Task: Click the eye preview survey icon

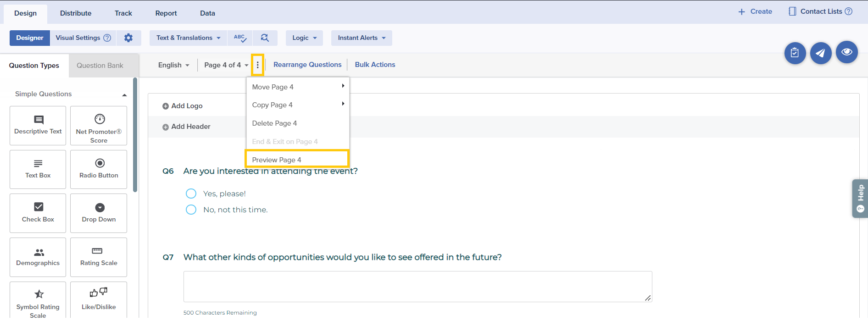Action: click(846, 52)
